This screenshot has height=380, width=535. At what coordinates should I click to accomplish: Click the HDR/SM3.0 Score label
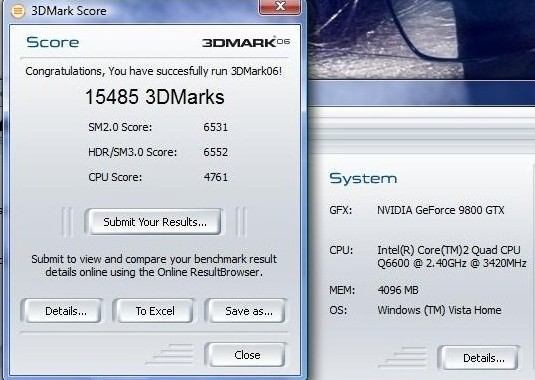133,152
